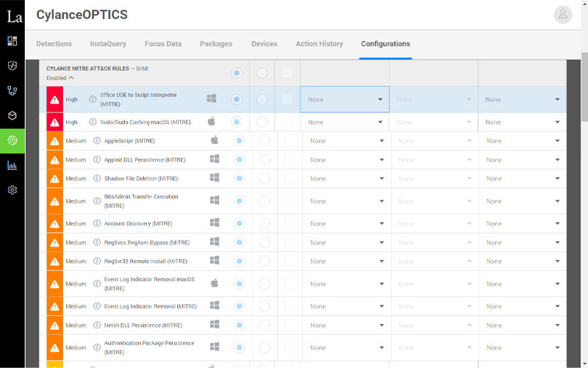588x368 pixels.
Task: Open the dashboard icon in sidebar
Action: [x=12, y=41]
